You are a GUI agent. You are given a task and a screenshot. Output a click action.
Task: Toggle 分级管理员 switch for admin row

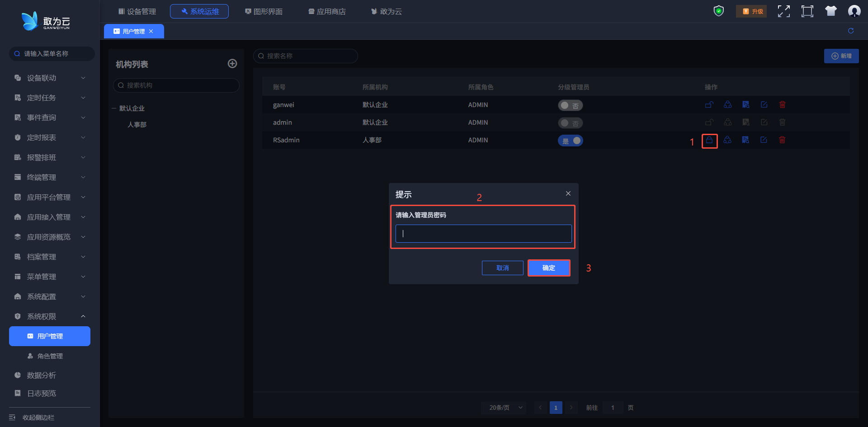click(x=570, y=123)
